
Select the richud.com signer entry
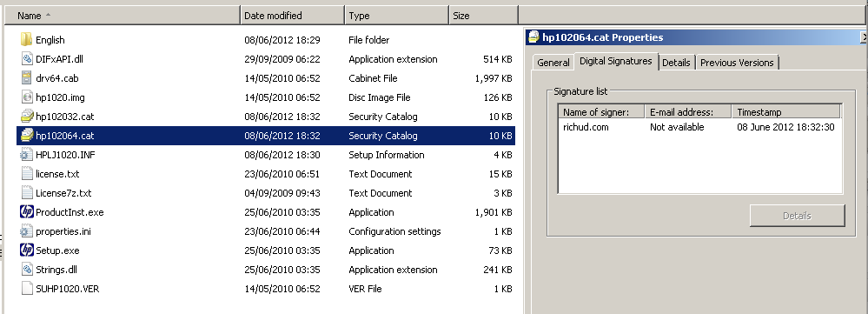[x=586, y=127]
